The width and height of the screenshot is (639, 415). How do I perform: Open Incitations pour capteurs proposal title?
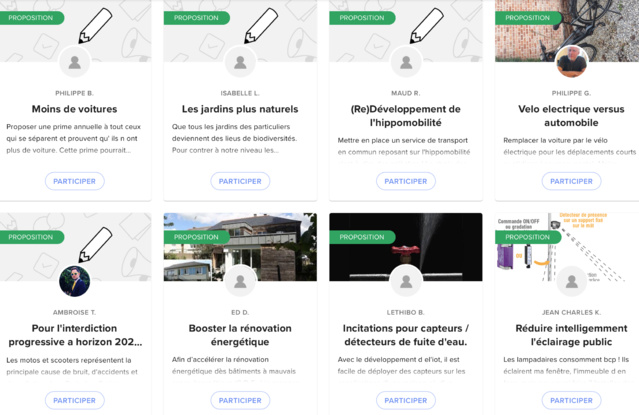406,335
